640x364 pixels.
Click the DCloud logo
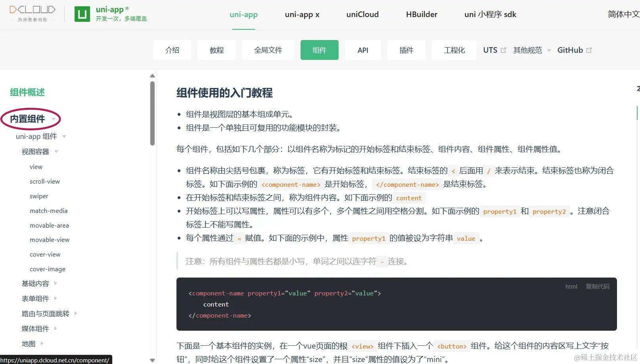click(x=33, y=13)
